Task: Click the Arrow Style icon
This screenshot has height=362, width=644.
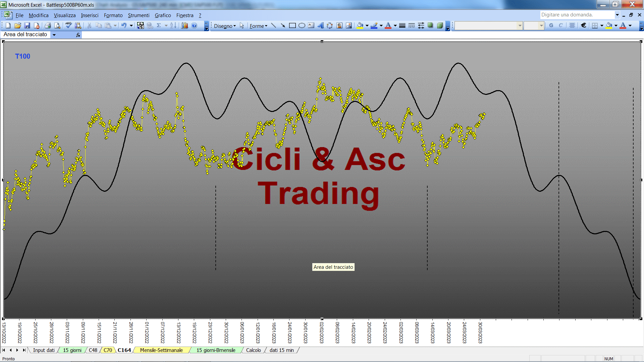Action: (x=421, y=25)
